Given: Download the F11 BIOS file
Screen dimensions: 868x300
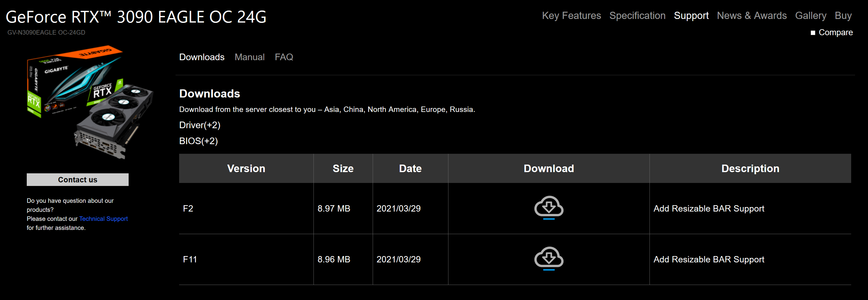Looking at the screenshot, I should [548, 259].
